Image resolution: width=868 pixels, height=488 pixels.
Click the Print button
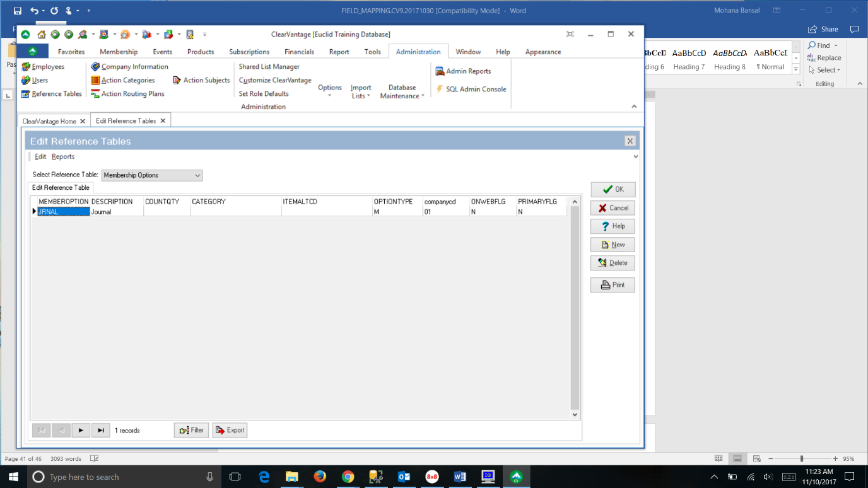point(613,285)
